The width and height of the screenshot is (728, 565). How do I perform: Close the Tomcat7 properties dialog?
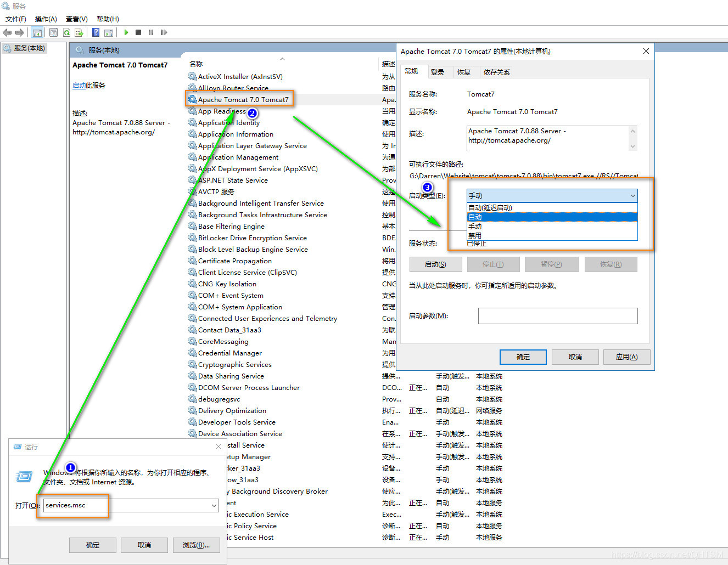pyautogui.click(x=646, y=51)
